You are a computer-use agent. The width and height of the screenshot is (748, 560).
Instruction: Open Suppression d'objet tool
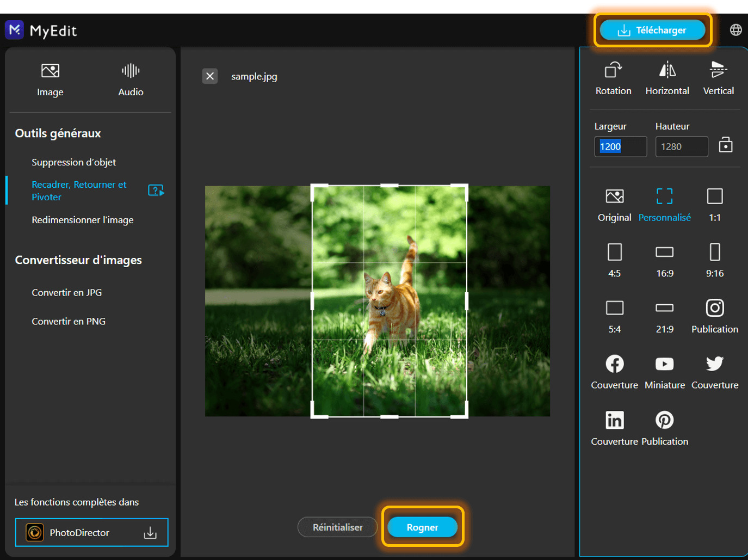coord(73,162)
